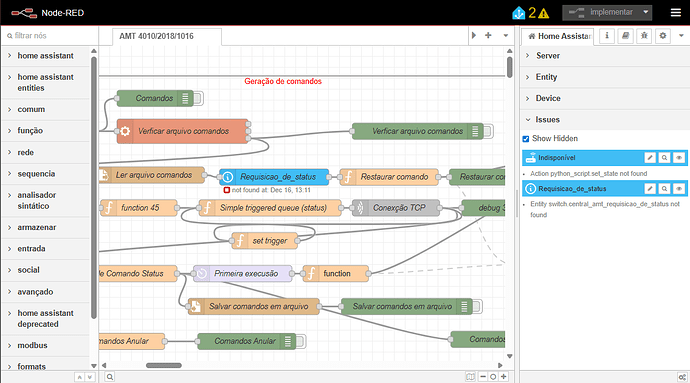Select the Salvar comandos em arquivo file node
Screen dimensions: 690x383
pos(254,306)
